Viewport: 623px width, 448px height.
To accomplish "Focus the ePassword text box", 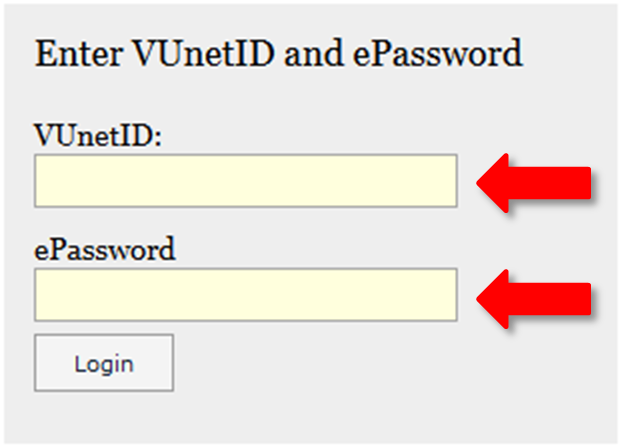I will pyautogui.click(x=245, y=294).
